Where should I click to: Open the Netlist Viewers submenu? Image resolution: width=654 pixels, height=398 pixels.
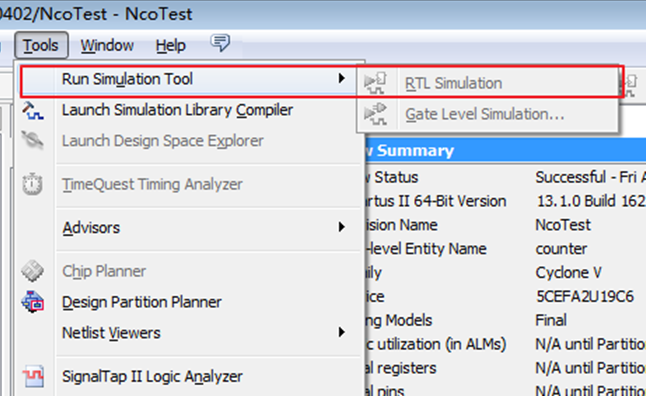[111, 333]
